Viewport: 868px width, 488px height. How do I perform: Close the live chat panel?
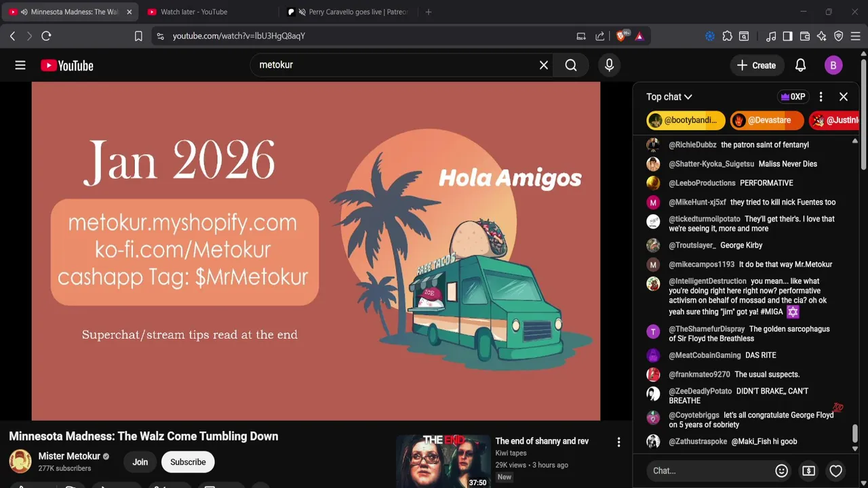(844, 97)
